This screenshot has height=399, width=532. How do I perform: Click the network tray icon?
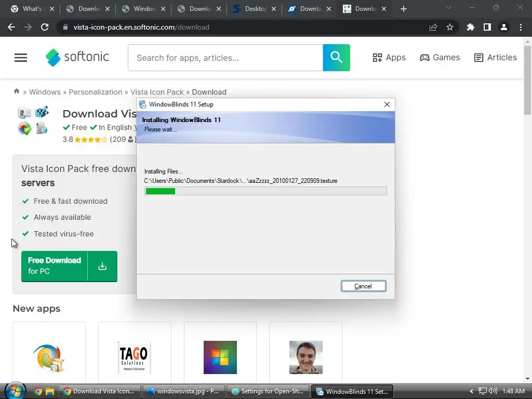pyautogui.click(x=482, y=391)
